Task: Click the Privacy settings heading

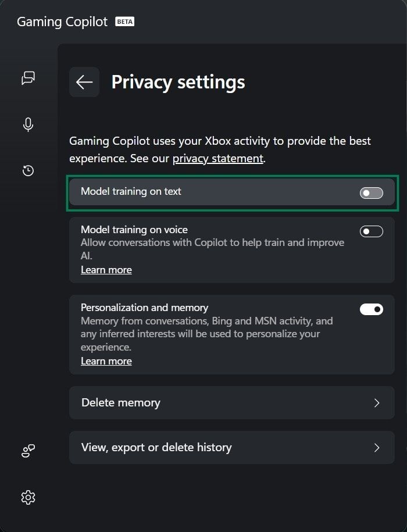Action: [178, 82]
